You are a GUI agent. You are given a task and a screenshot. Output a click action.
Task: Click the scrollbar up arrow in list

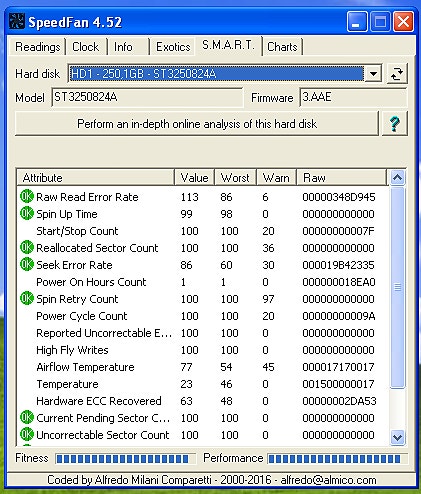coord(397,178)
